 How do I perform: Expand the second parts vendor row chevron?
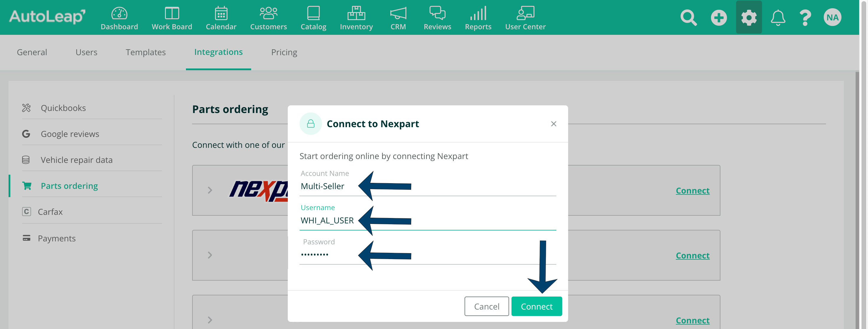click(x=210, y=255)
